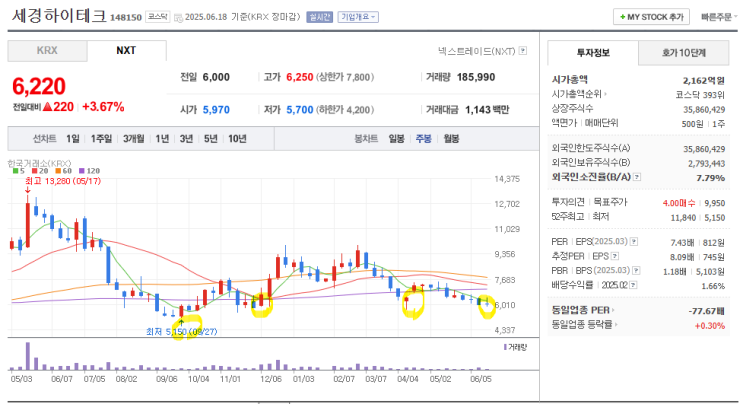Open the 빠른주문 dropdown
The width and height of the screenshot is (743, 404).
(x=719, y=17)
